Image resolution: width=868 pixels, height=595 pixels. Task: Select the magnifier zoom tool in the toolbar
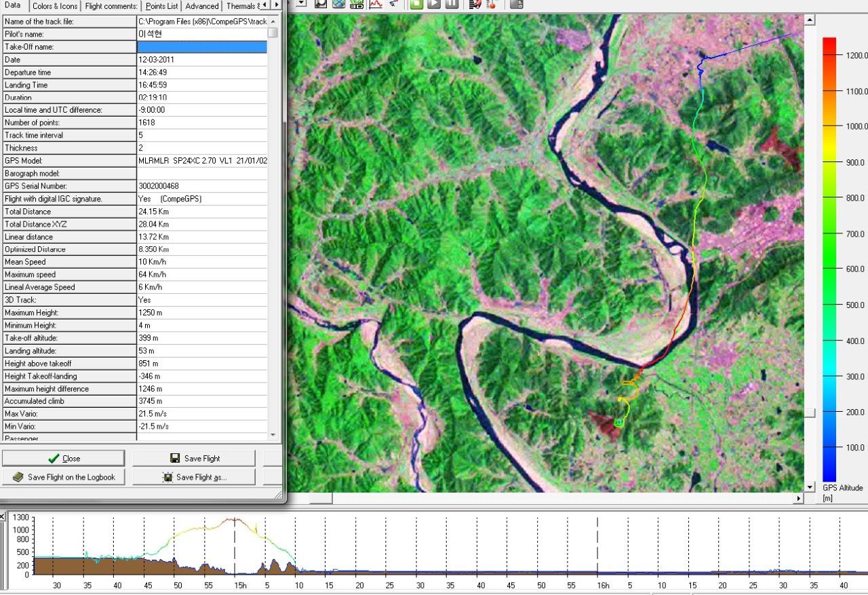321,3
